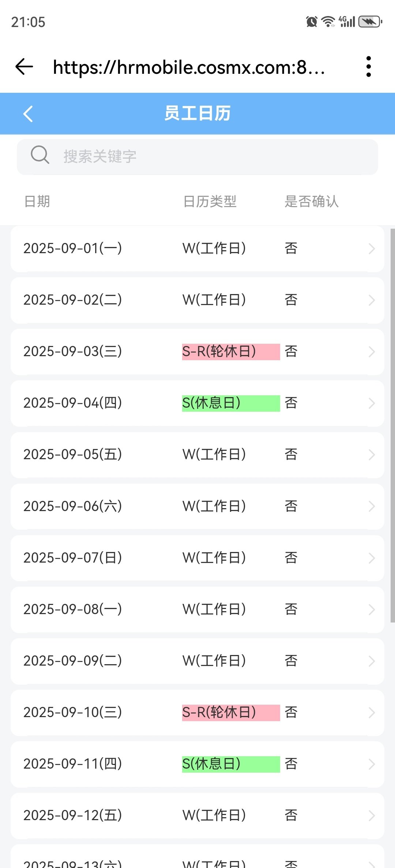Open the three-dot browser menu
This screenshot has height=868, width=395.
(368, 67)
